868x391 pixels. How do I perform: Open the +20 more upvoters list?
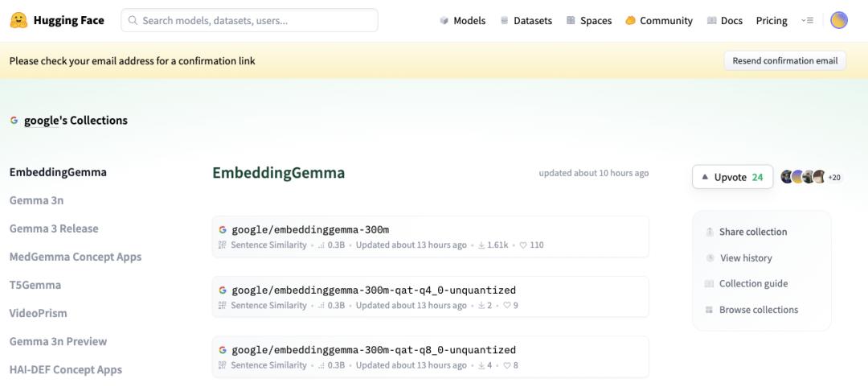[x=835, y=177]
